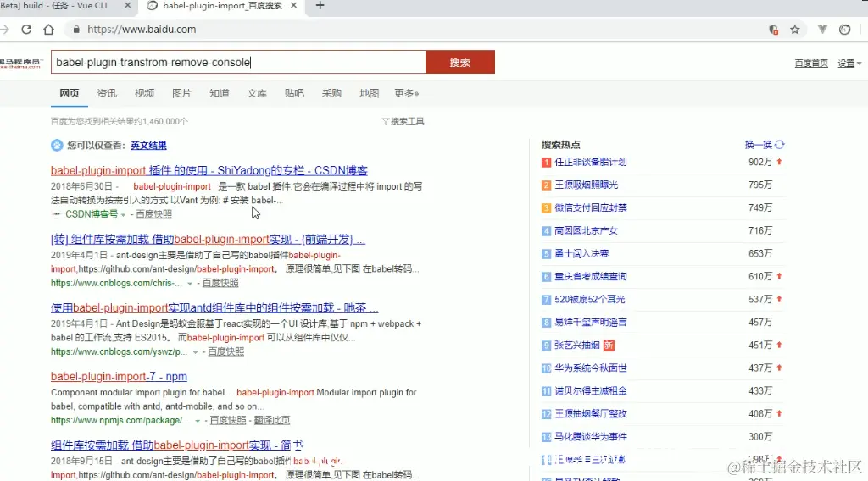The image size is (868, 481).
Task: Open 百度快照 under the npm result
Action: click(x=228, y=420)
